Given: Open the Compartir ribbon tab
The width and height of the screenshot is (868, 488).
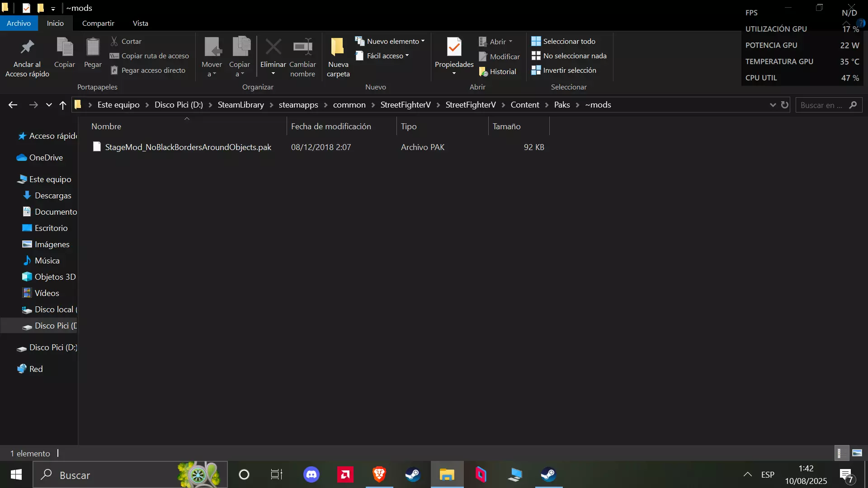Looking at the screenshot, I should (98, 23).
